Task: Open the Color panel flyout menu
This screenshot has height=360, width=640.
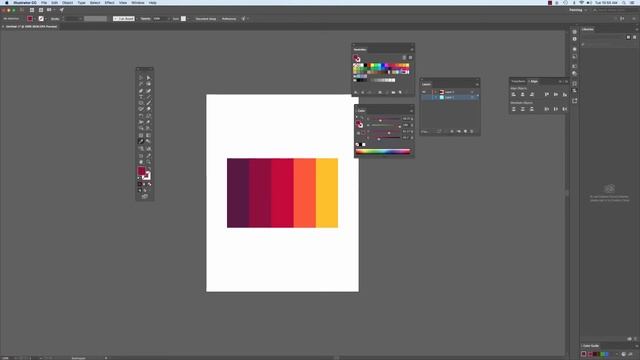Action: [411, 111]
